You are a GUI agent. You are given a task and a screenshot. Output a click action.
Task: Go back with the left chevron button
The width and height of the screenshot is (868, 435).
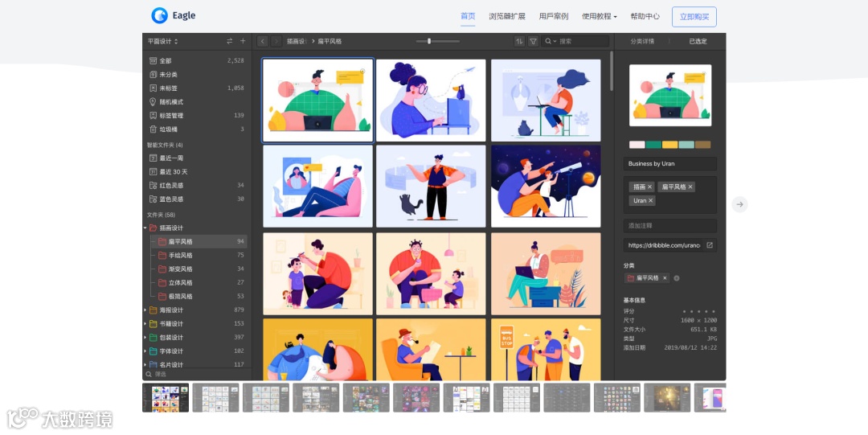[x=262, y=41]
